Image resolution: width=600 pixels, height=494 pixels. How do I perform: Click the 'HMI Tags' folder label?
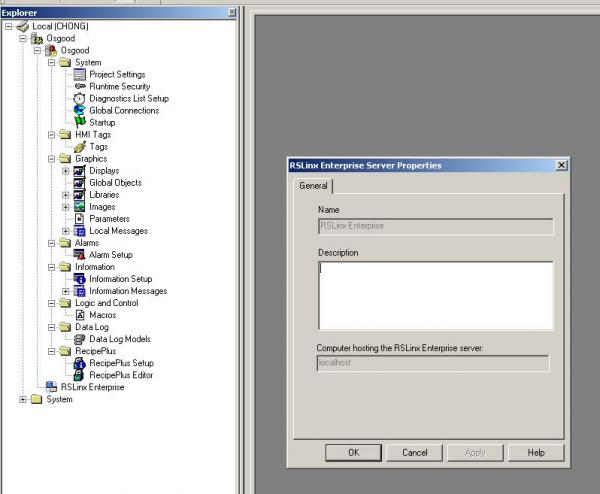(x=93, y=135)
